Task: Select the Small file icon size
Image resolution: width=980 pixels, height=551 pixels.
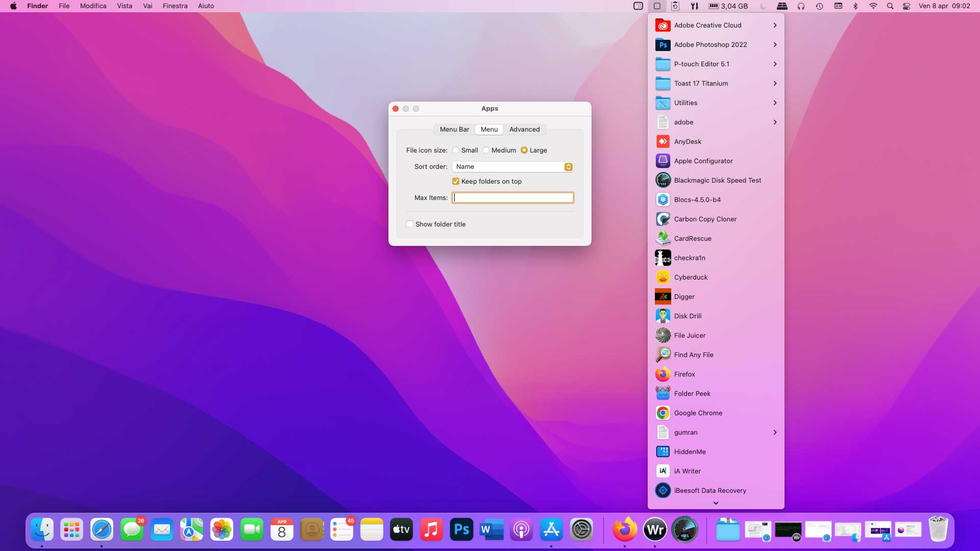Action: point(456,150)
